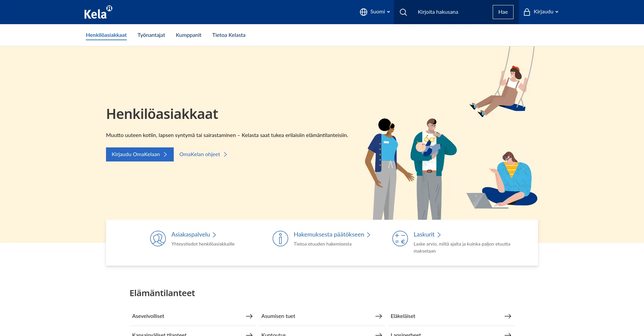The image size is (644, 336).
Task: Click the Asiakaspalvelu people icon
Action: click(158, 239)
